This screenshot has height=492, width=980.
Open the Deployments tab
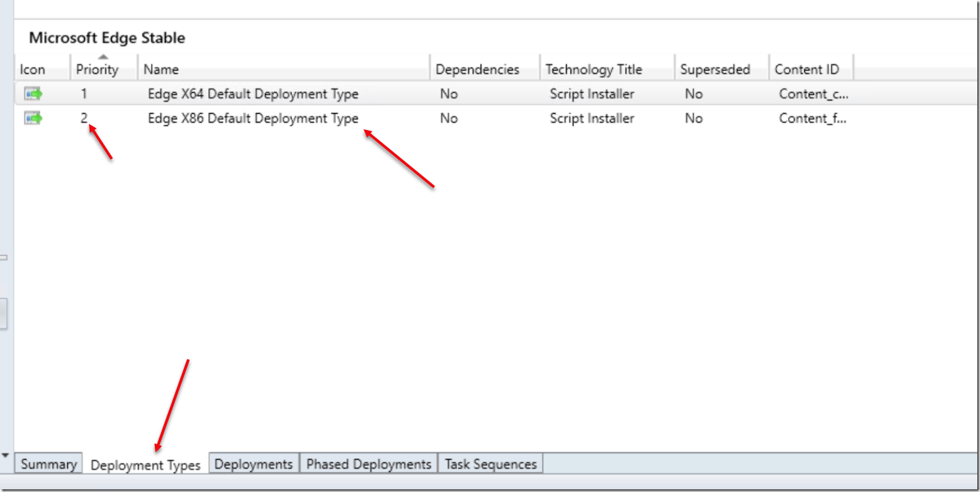(x=254, y=464)
